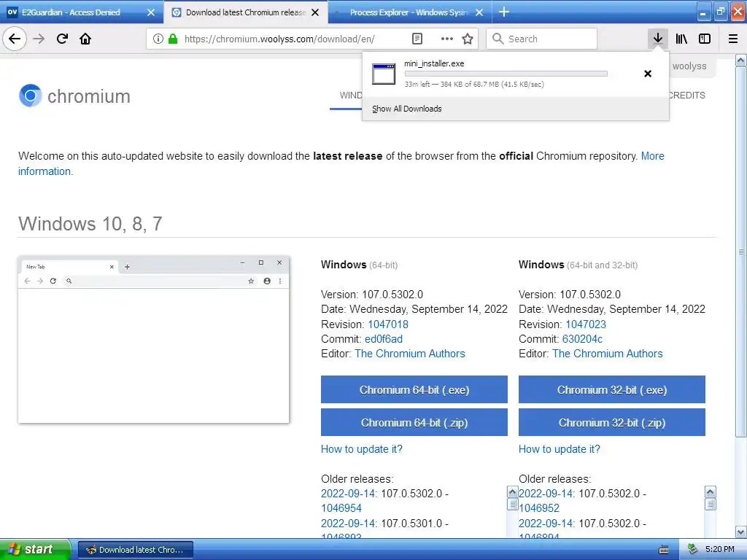
Task: Click mini_installer.exe download progress bar
Action: tap(506, 74)
